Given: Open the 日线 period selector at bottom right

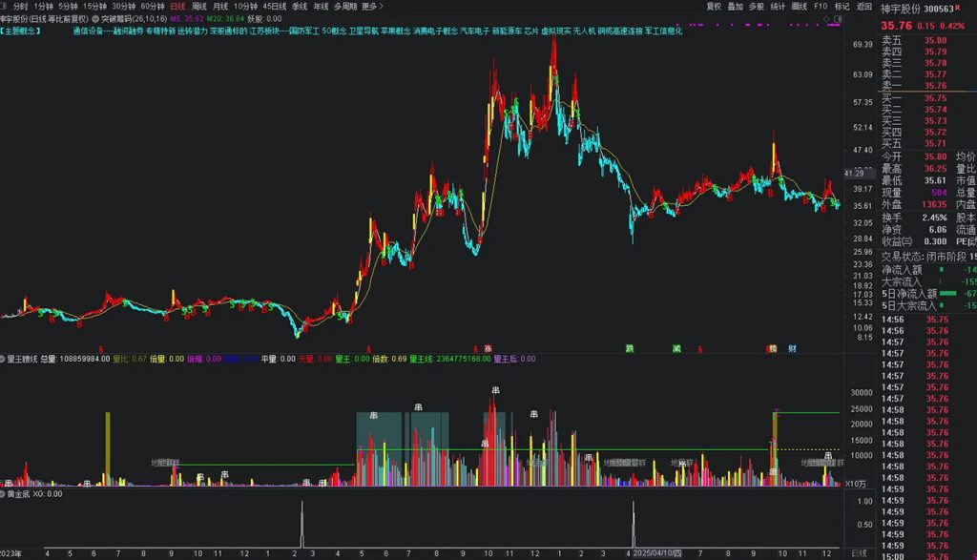Looking at the screenshot, I should click(x=859, y=553).
